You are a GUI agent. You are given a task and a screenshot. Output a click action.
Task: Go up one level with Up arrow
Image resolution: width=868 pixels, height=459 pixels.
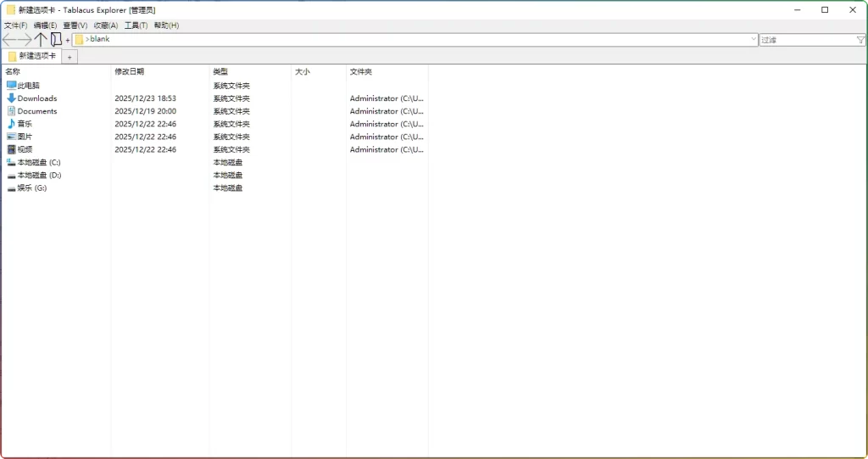[41, 39]
